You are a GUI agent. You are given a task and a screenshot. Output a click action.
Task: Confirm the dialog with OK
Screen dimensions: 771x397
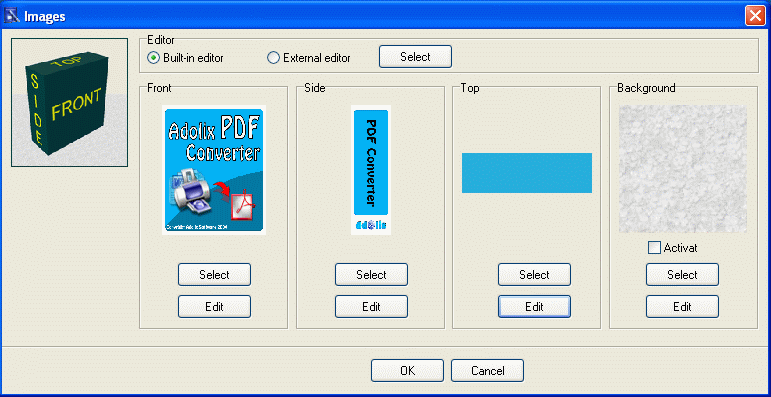tap(407, 370)
